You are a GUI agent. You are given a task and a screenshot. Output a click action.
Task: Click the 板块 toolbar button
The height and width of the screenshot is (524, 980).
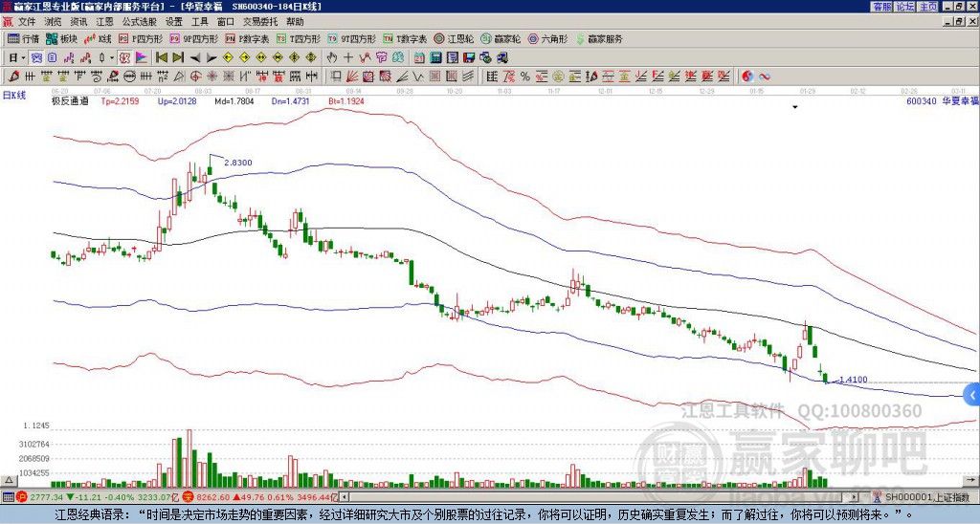(x=61, y=38)
